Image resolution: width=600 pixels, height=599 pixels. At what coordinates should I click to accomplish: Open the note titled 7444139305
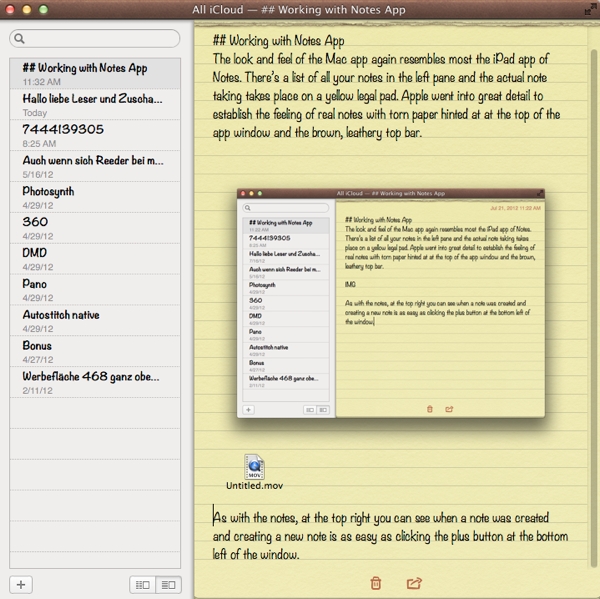tap(95, 135)
